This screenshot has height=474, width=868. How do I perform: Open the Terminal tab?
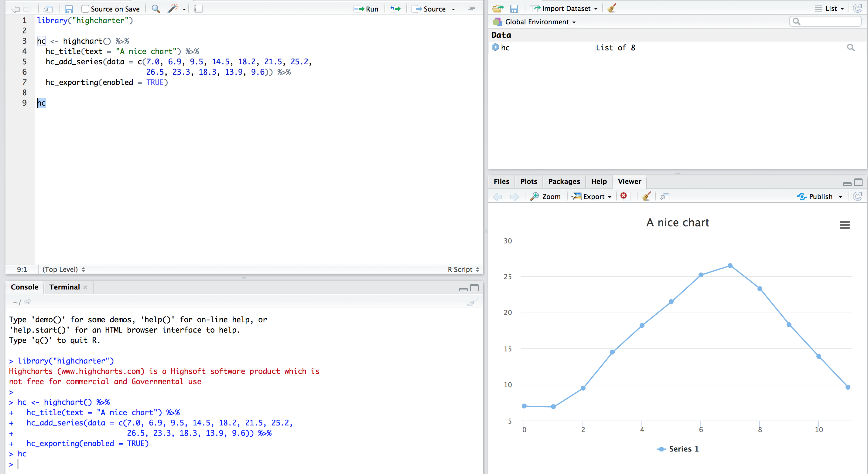point(64,287)
